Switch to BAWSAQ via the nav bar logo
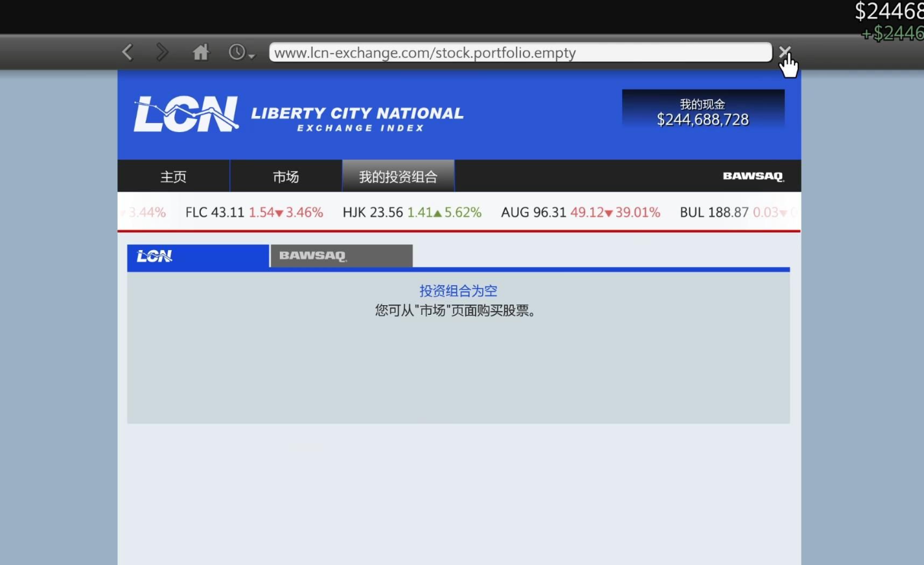The width and height of the screenshot is (924, 565). (753, 176)
